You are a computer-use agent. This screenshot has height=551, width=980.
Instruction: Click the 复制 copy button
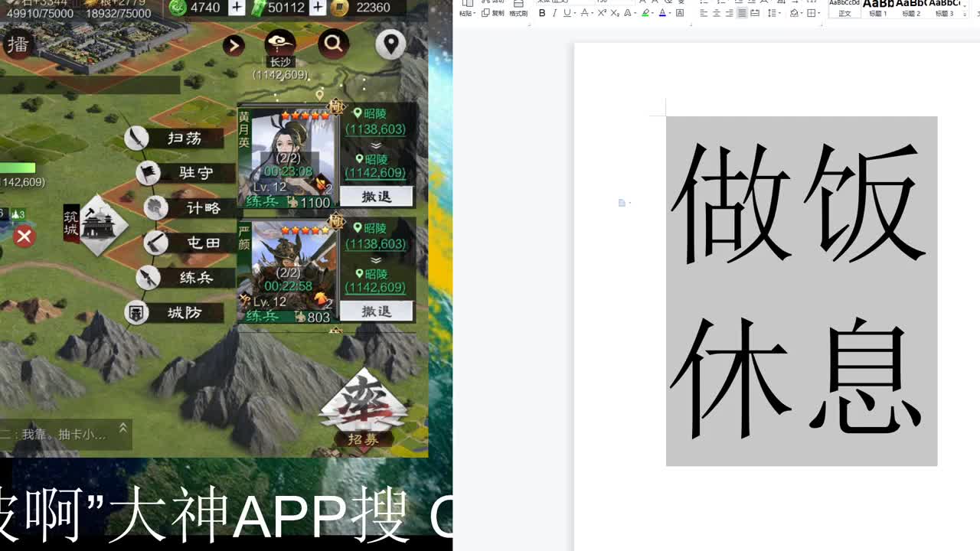point(493,14)
